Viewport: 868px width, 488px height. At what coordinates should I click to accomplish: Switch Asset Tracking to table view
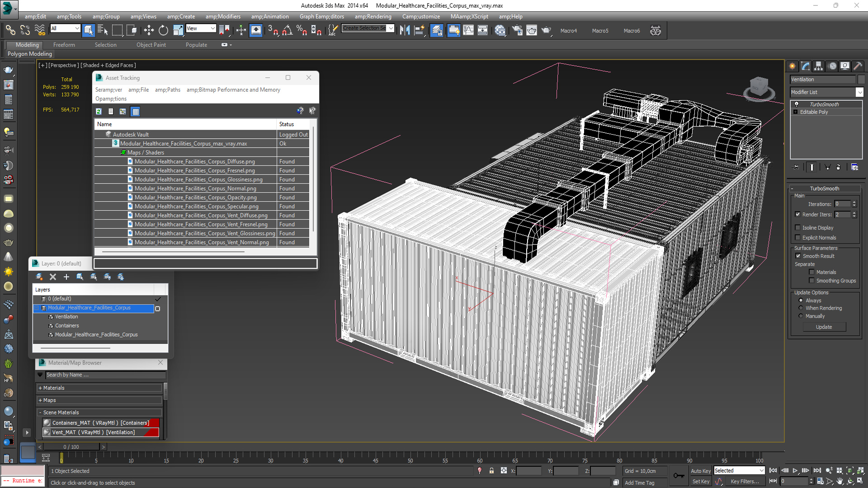(x=135, y=111)
